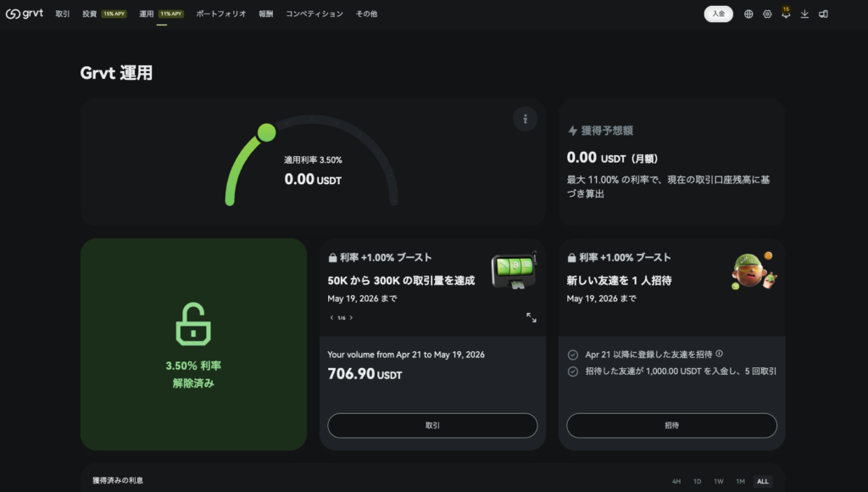868x492 pixels.
Task: Go to previous boost task with left chevron
Action: tap(331, 318)
